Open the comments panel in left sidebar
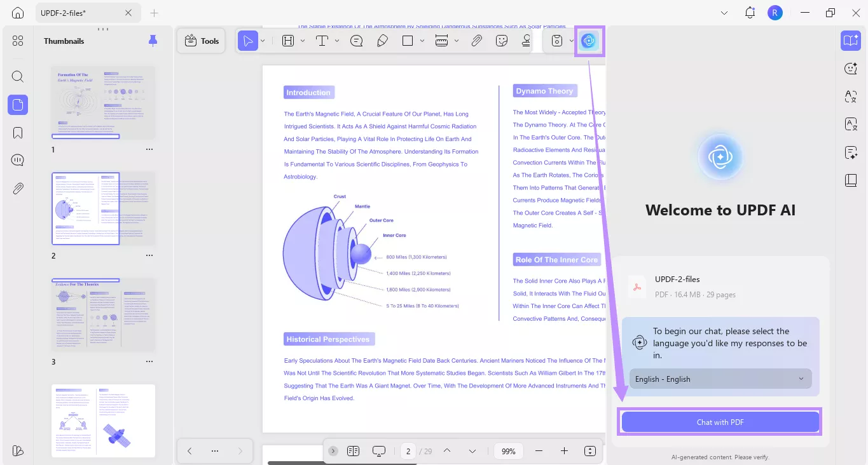Viewport: 868px width, 465px height. [18, 160]
